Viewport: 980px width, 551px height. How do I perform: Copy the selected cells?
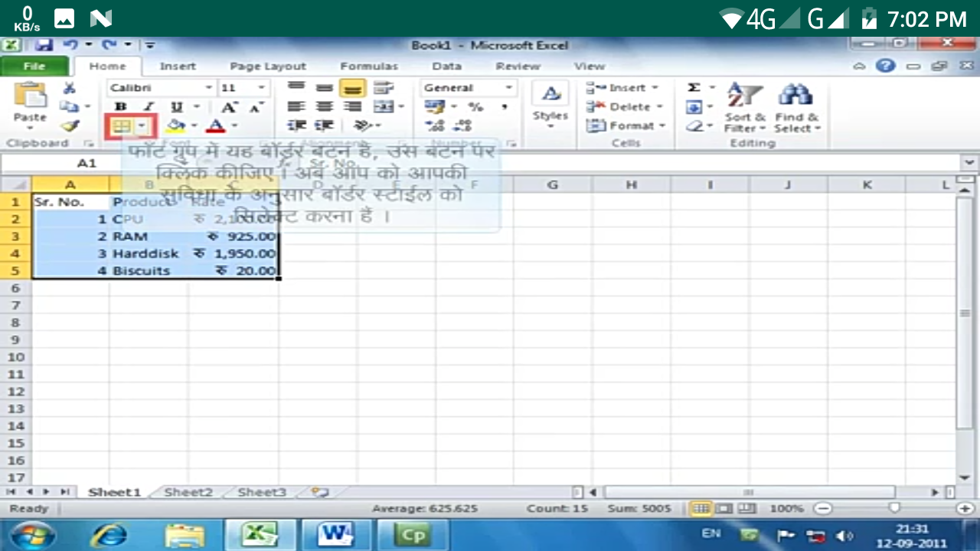[x=70, y=107]
